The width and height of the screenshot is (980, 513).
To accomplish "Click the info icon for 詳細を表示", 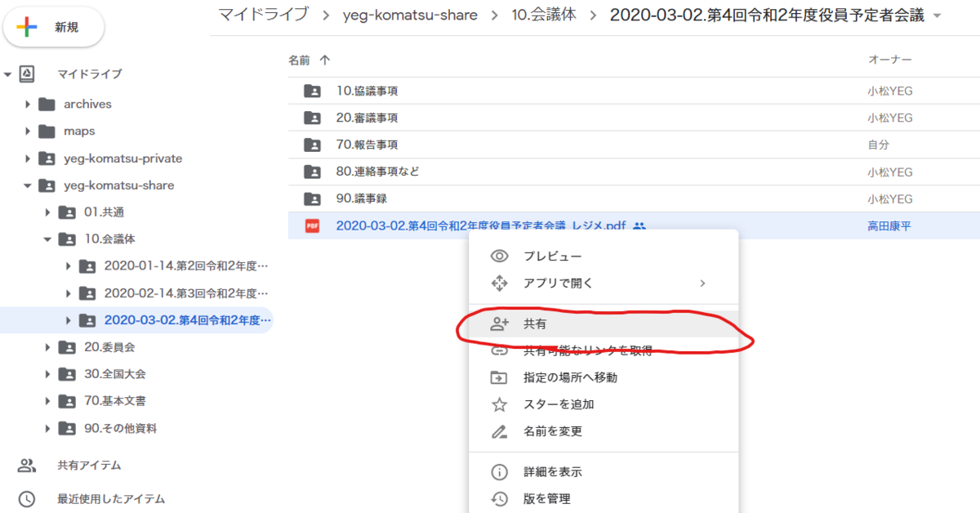I will point(499,472).
